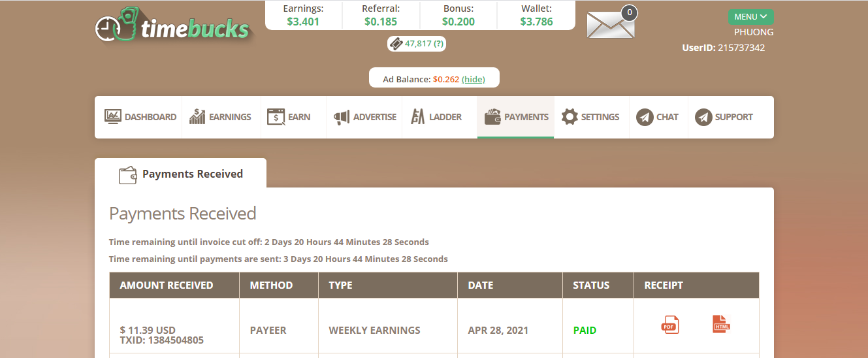Click the PHUONG username text

754,32
